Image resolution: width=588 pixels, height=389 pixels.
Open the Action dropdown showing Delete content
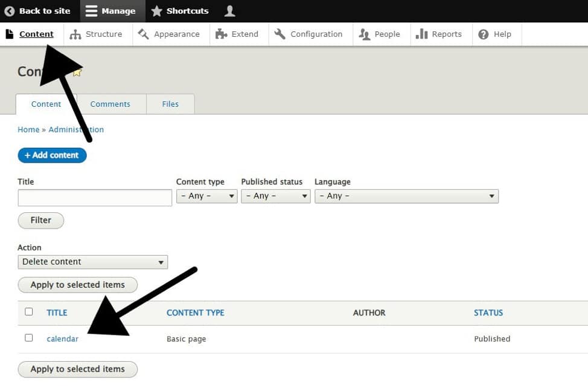click(x=93, y=262)
